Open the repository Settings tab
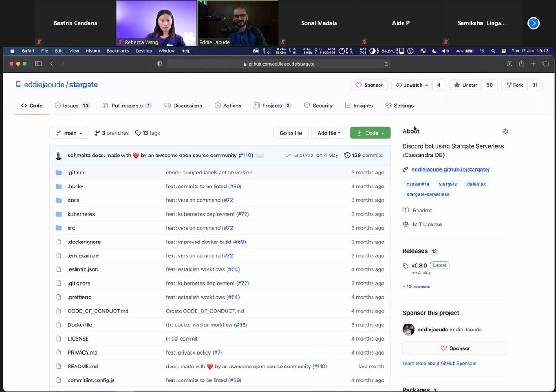The width and height of the screenshot is (556, 392). 399,106
